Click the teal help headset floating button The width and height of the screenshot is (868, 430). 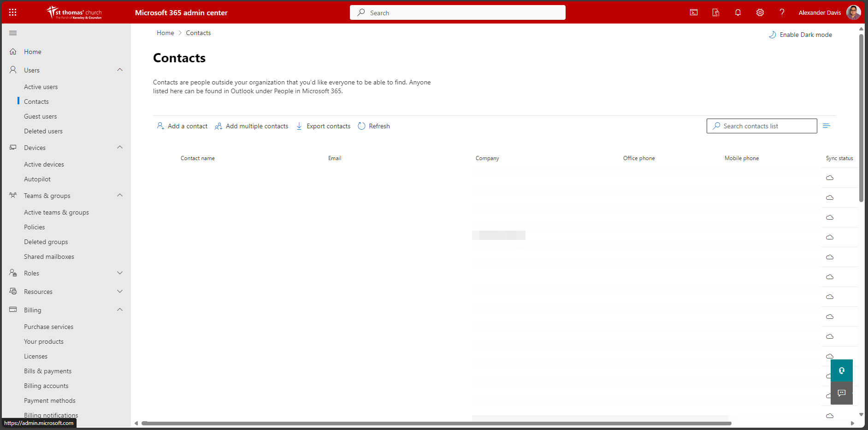point(842,370)
